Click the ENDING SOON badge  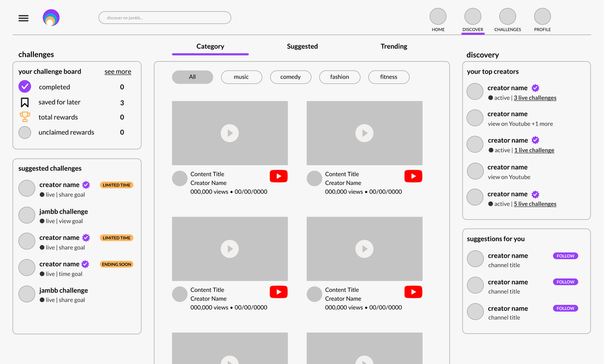(117, 264)
